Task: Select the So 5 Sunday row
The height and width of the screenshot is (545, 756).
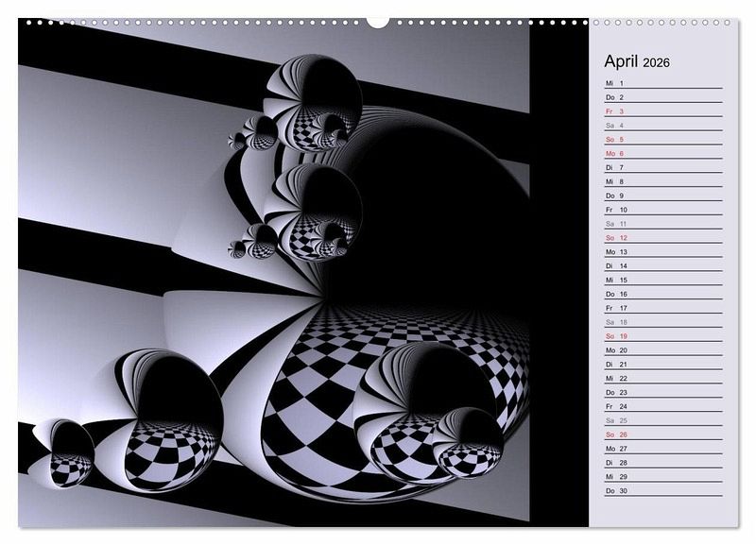Action: pos(662,140)
